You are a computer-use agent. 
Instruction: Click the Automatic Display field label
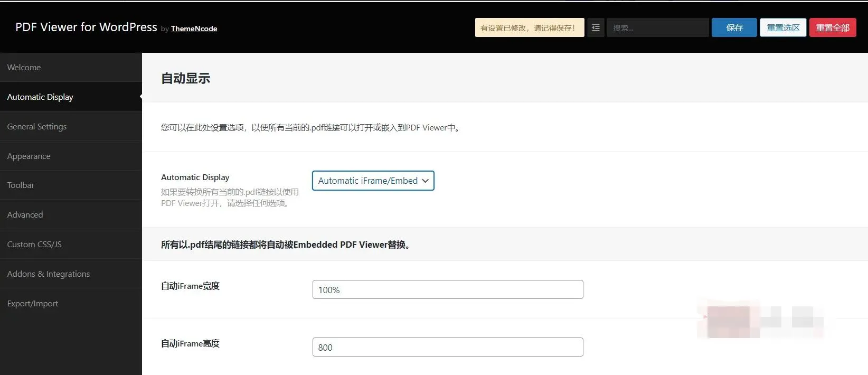point(195,177)
